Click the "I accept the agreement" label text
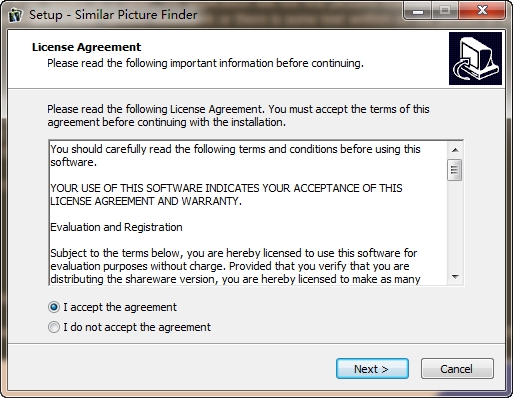 [x=120, y=307]
